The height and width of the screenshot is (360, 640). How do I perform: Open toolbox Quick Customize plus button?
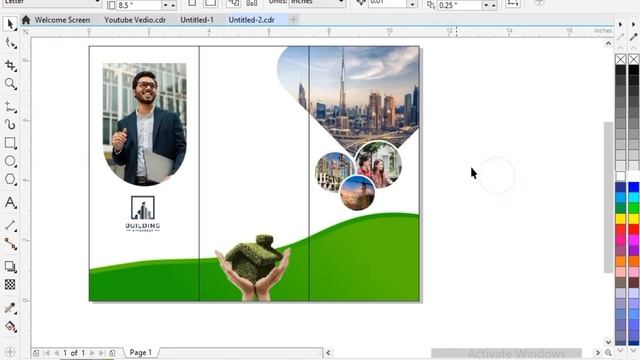click(x=10, y=352)
